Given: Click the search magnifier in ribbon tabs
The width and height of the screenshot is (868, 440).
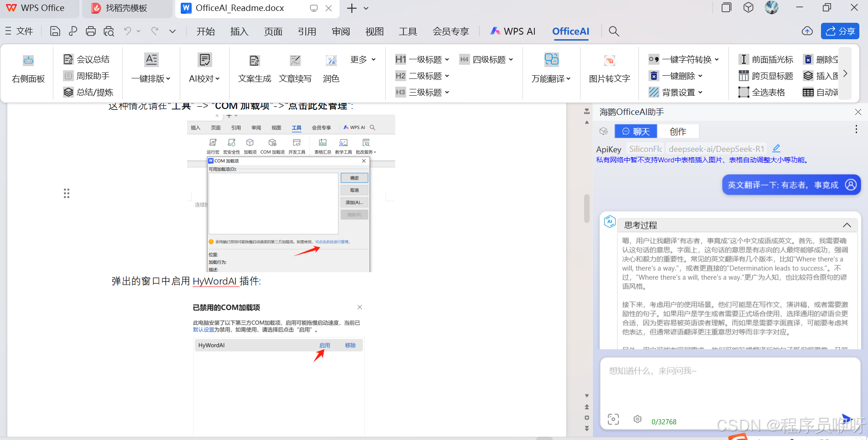Looking at the screenshot, I should click(x=614, y=31).
